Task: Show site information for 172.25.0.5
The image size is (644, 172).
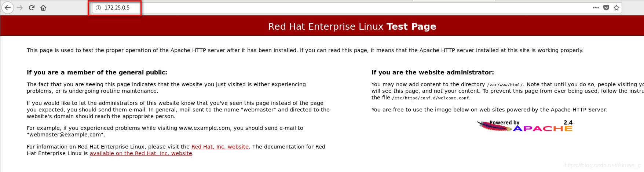Action: coord(98,8)
